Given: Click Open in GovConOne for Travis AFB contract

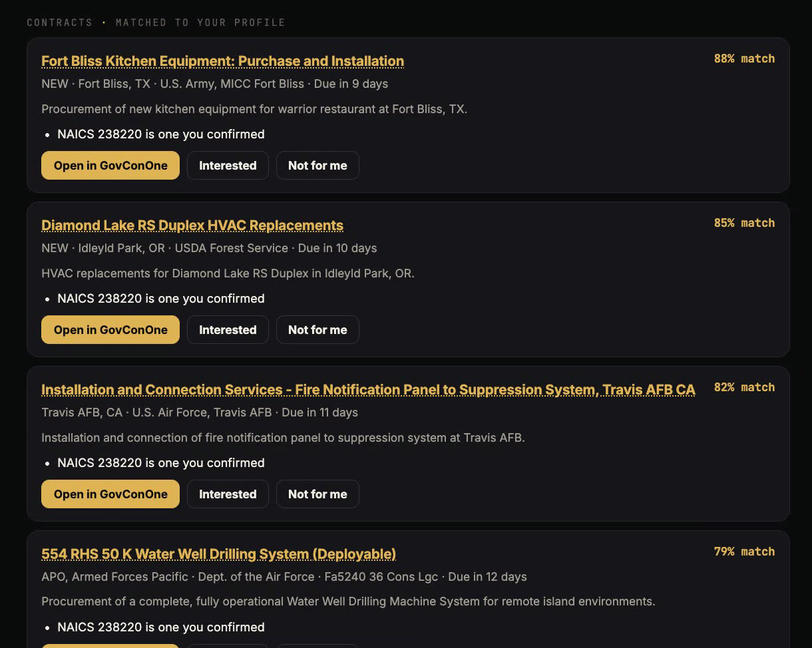Looking at the screenshot, I should coord(110,494).
